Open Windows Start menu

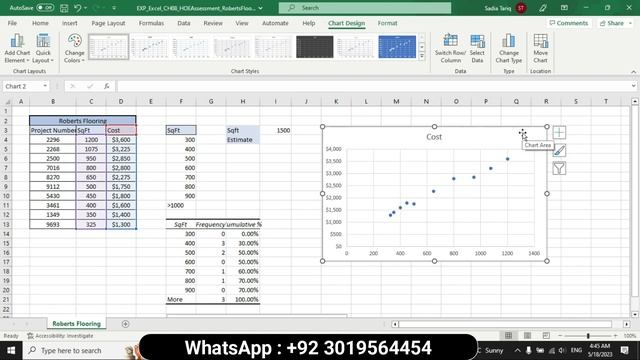coord(11,351)
